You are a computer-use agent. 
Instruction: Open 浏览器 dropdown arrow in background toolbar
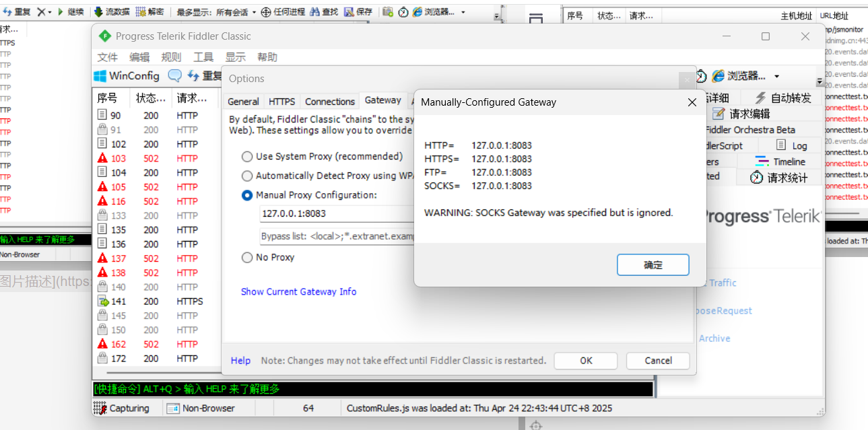(463, 12)
